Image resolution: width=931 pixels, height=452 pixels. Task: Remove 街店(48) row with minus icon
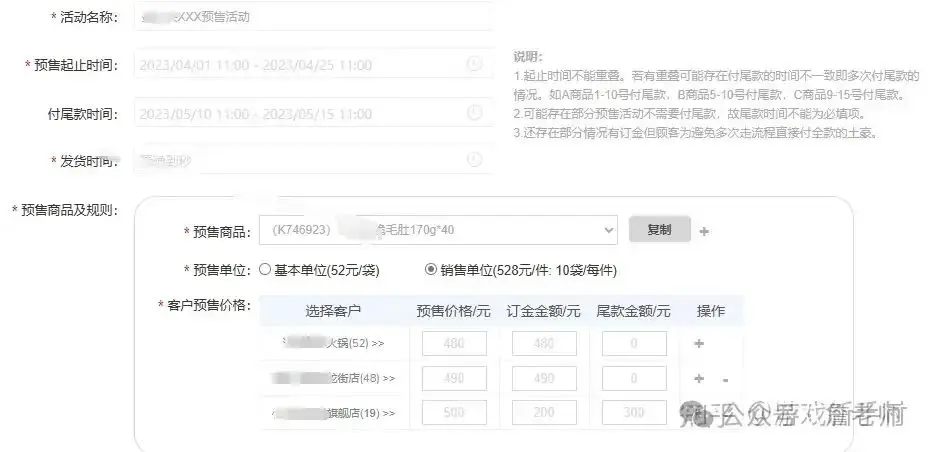coord(724,380)
